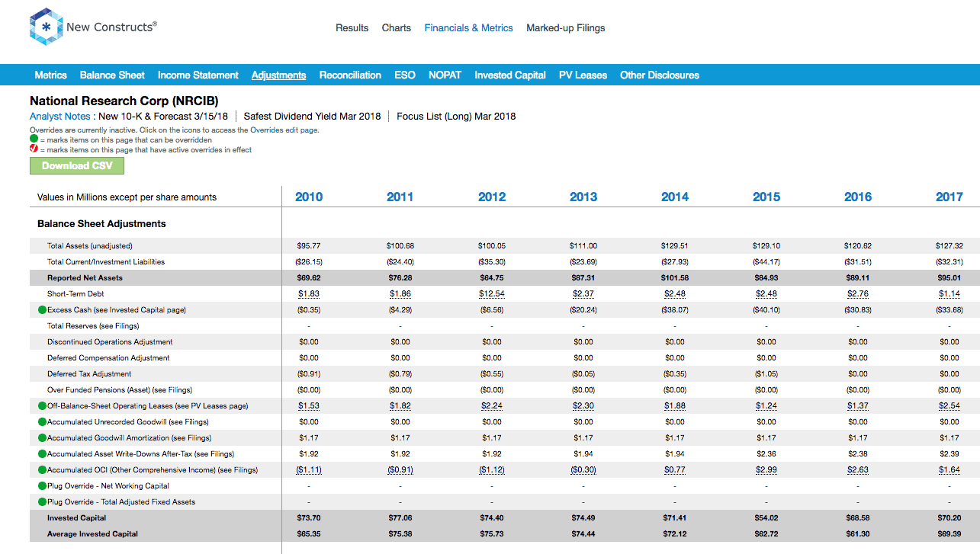Image resolution: width=980 pixels, height=554 pixels.
Task: Click the green legend dot for overridable items
Action: pyautogui.click(x=34, y=140)
